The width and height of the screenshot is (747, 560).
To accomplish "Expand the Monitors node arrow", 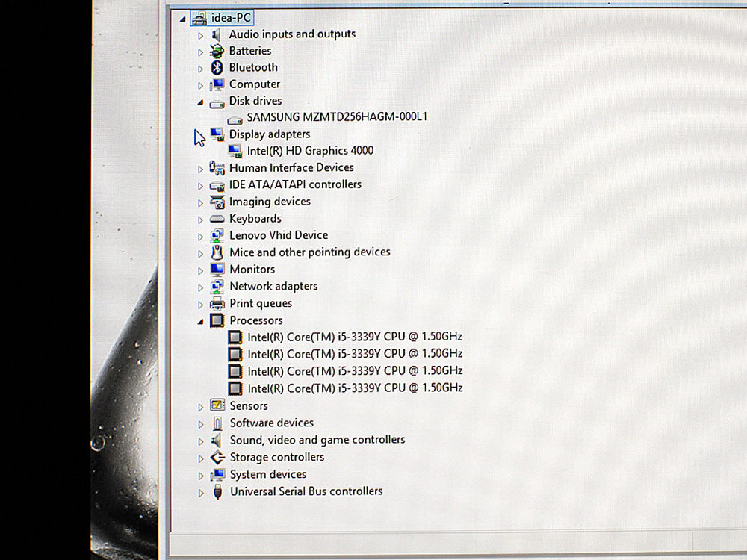I will pos(200,271).
